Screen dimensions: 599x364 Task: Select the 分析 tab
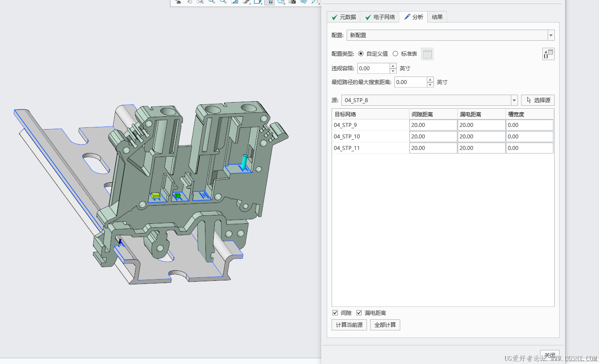[x=414, y=17]
